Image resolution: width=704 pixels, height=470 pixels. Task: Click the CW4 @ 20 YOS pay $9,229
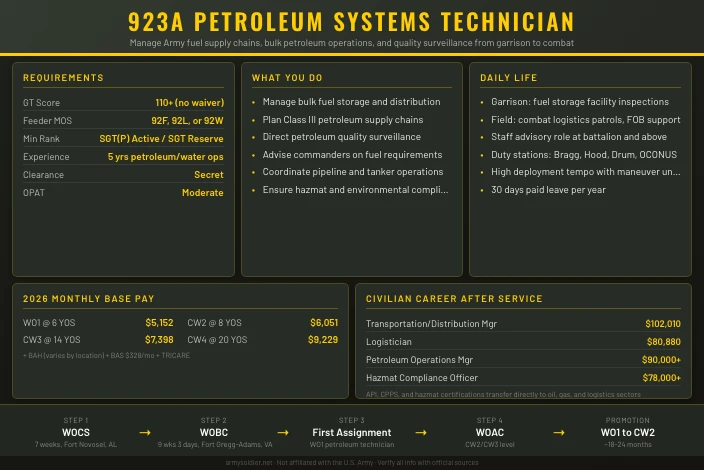click(323, 340)
